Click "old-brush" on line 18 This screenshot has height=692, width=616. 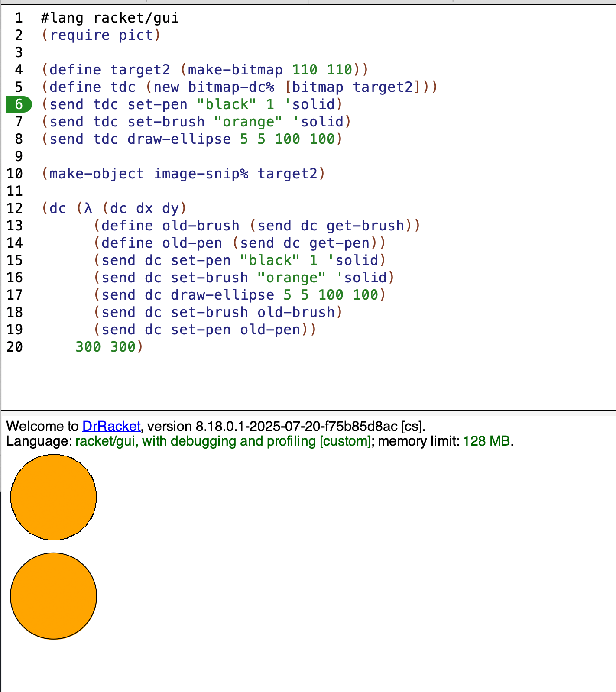(x=296, y=312)
